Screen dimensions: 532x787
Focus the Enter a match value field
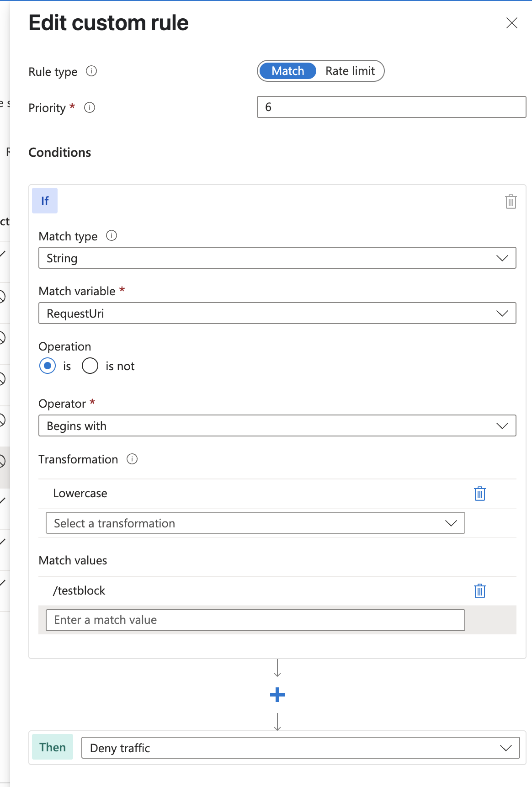tap(255, 620)
